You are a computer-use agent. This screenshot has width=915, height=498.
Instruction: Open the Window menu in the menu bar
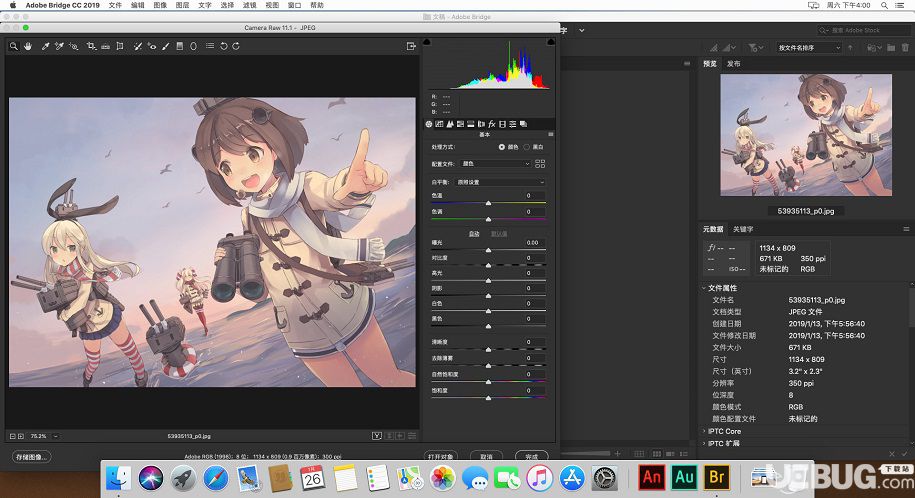295,5
